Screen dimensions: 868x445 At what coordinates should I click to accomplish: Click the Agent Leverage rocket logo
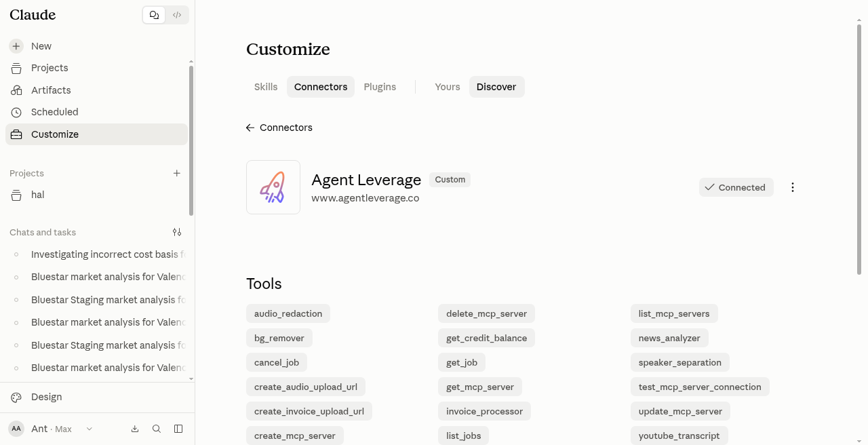tap(273, 187)
